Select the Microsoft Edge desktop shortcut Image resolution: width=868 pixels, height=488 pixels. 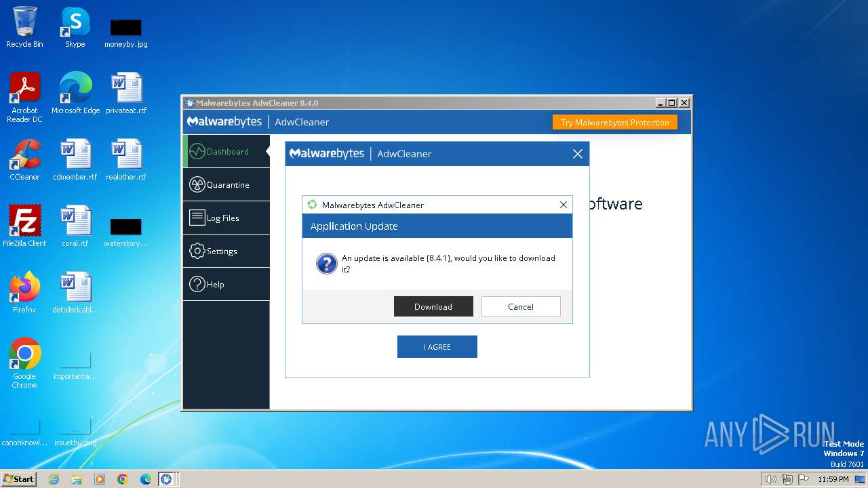coord(75,93)
